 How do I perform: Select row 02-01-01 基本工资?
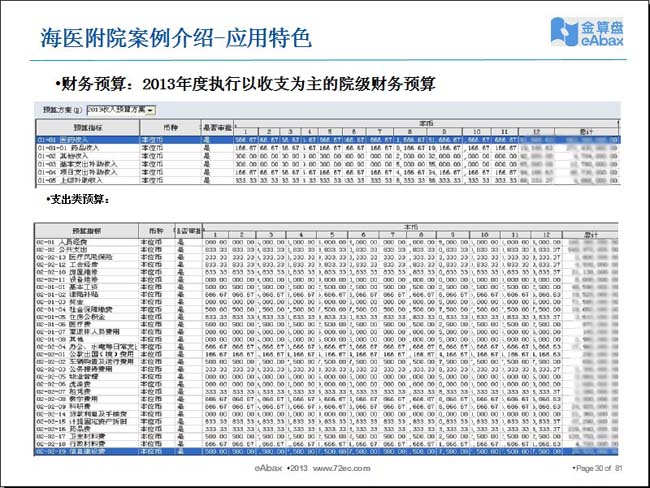[326, 287]
